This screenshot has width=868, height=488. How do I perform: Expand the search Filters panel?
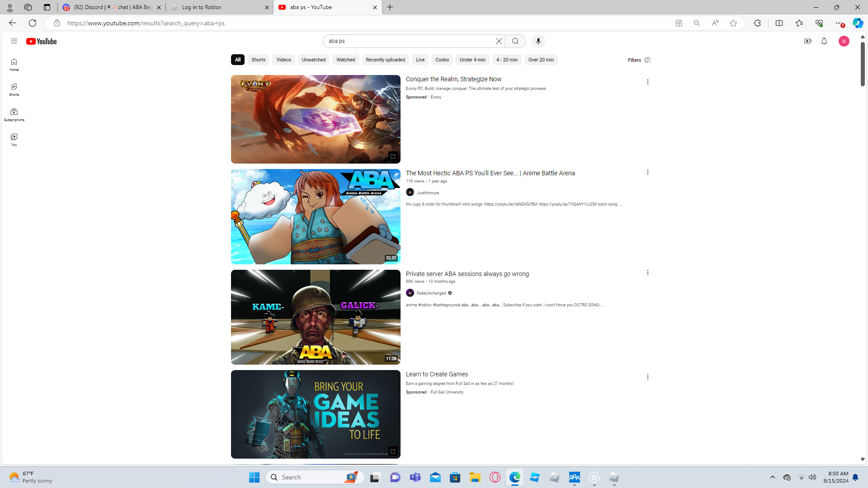coord(639,60)
